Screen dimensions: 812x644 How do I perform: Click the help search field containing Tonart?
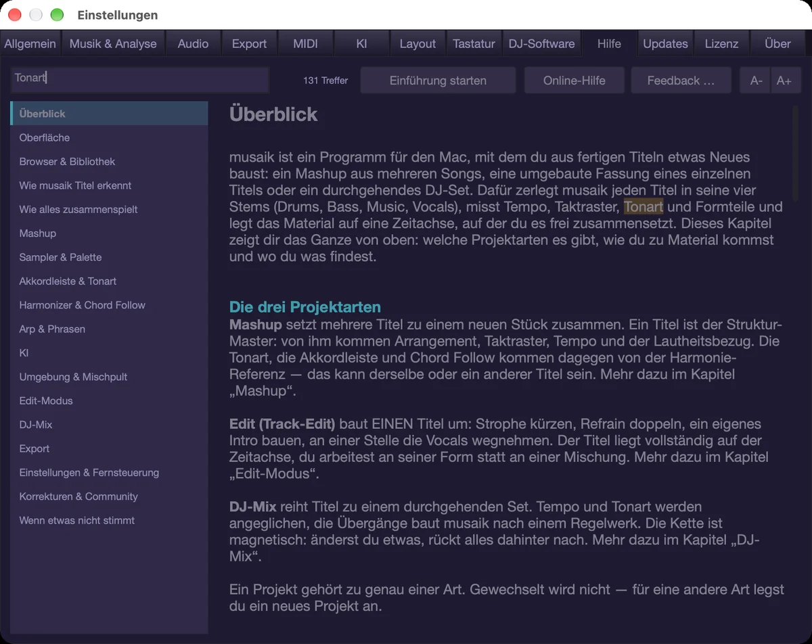coord(140,80)
